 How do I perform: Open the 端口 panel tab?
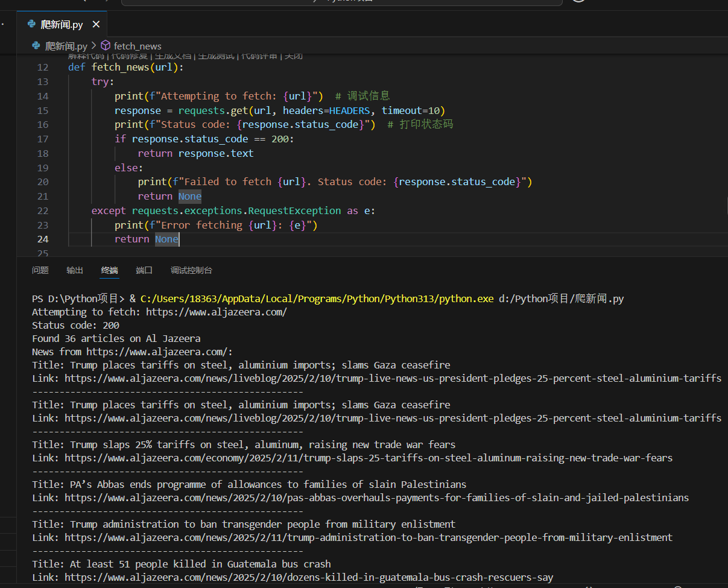[144, 270]
